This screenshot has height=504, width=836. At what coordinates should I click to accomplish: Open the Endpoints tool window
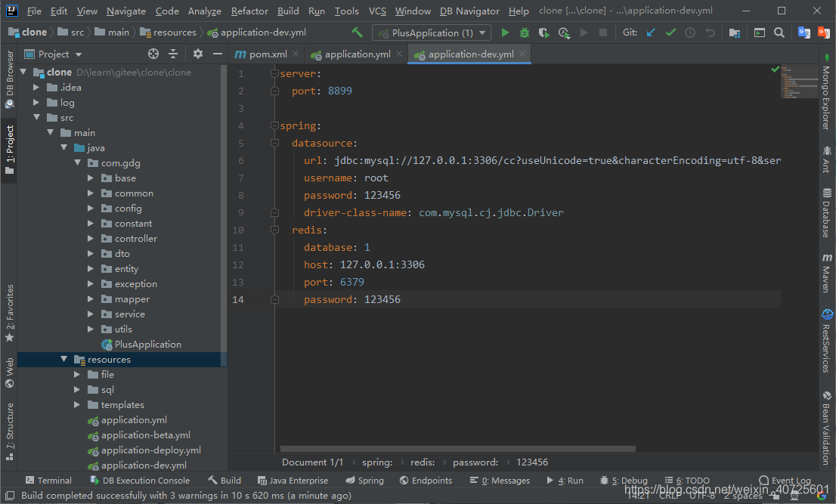point(426,481)
